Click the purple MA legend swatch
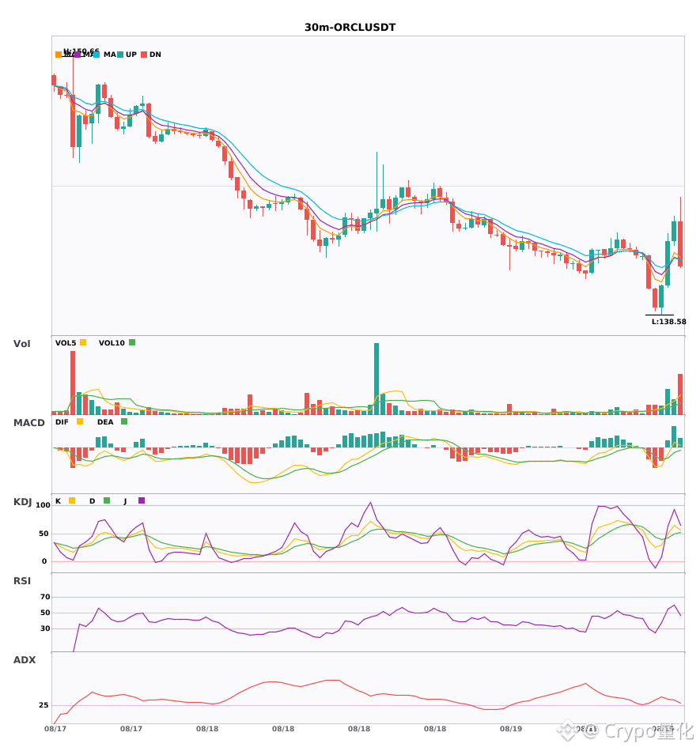Image resolution: width=700 pixels, height=751 pixels. (x=78, y=55)
